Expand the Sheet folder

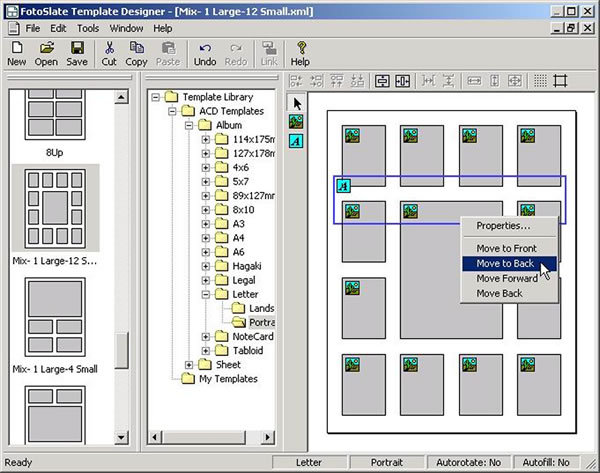tap(189, 365)
